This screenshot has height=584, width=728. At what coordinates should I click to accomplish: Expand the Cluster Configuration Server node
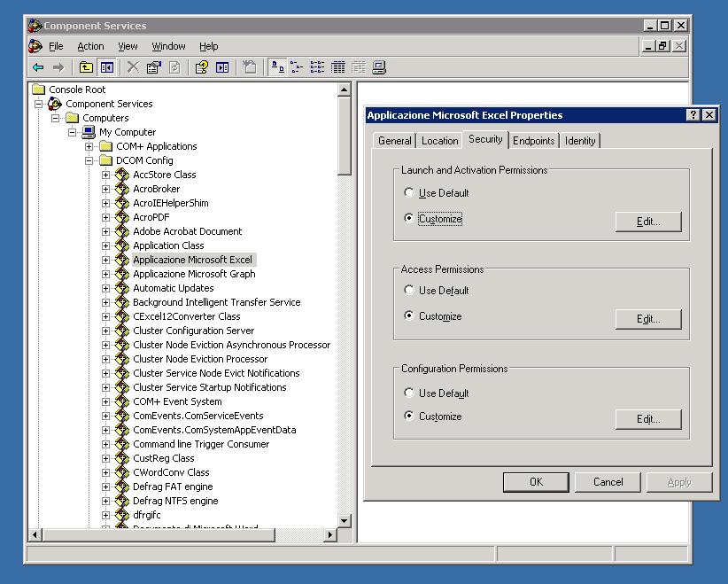[106, 331]
